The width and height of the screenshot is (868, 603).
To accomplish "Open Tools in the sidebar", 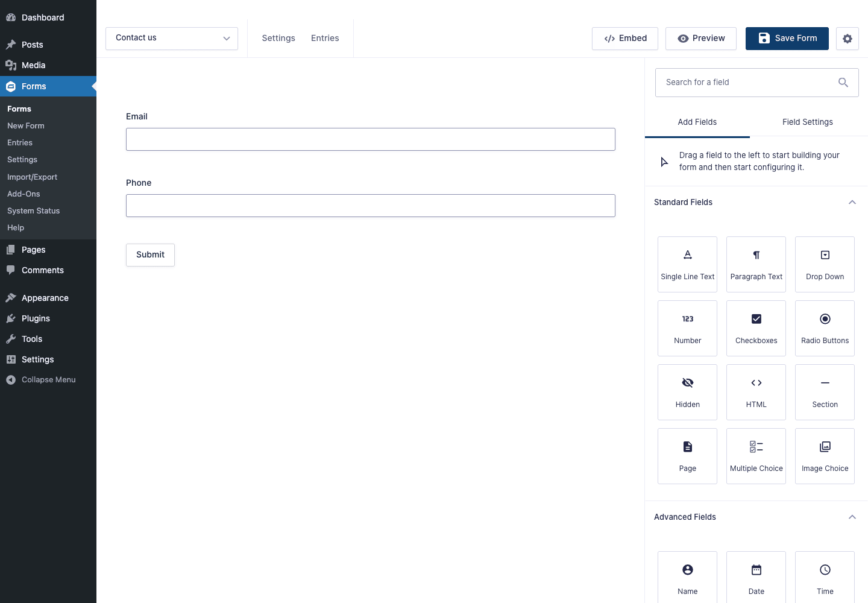I will pyautogui.click(x=48, y=339).
